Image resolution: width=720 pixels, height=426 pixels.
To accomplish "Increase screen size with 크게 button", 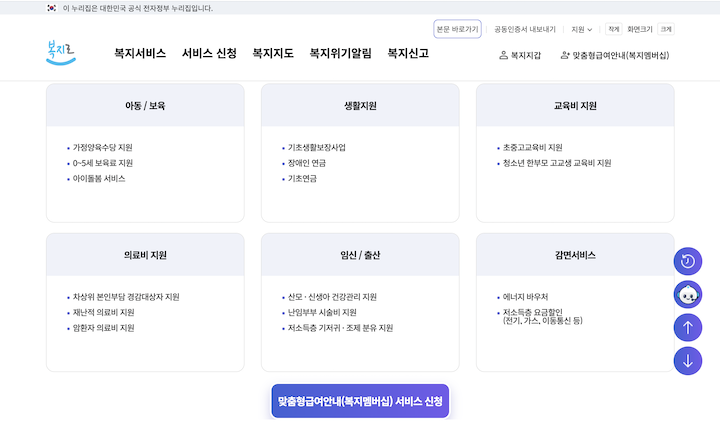I will click(666, 29).
